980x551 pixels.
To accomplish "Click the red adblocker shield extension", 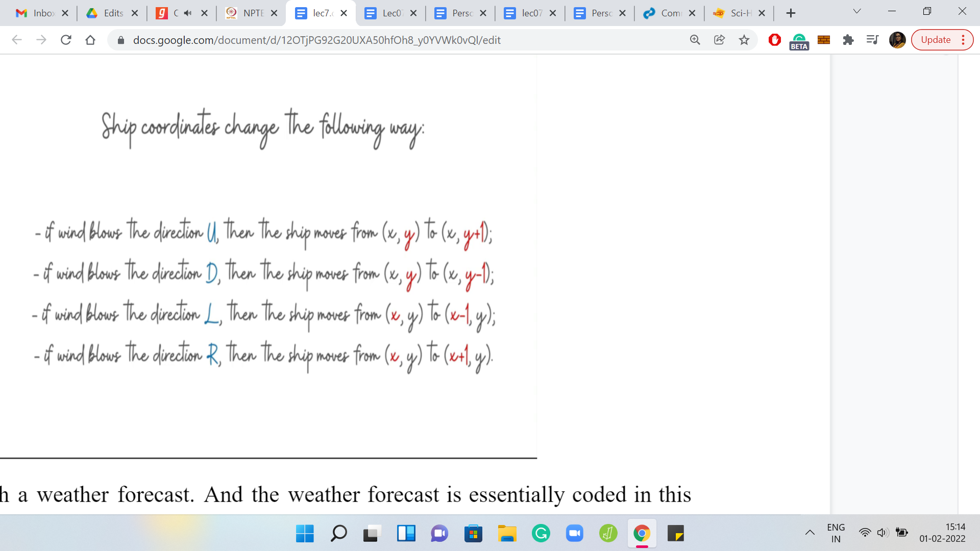I will pyautogui.click(x=774, y=40).
